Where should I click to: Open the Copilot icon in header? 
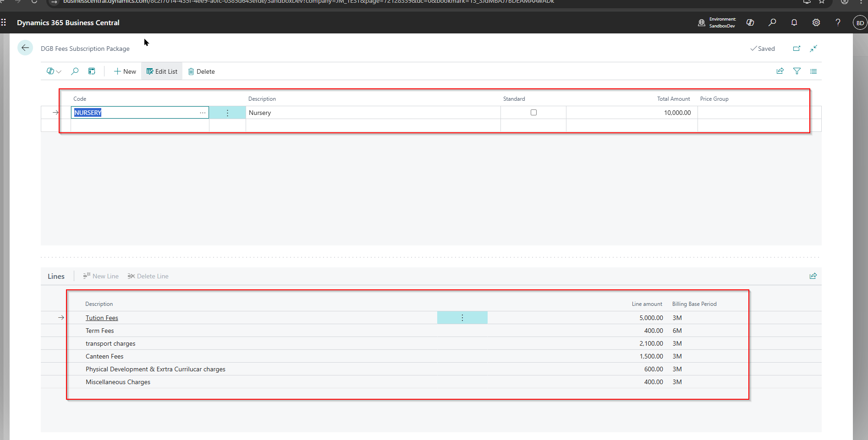[750, 22]
